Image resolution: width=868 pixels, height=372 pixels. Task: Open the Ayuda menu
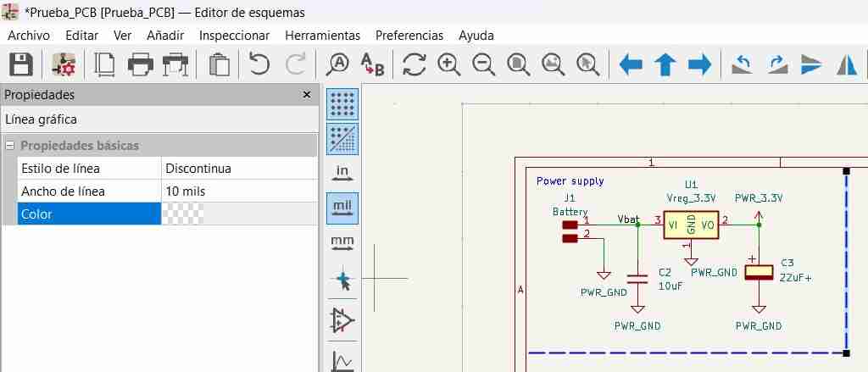(x=476, y=36)
